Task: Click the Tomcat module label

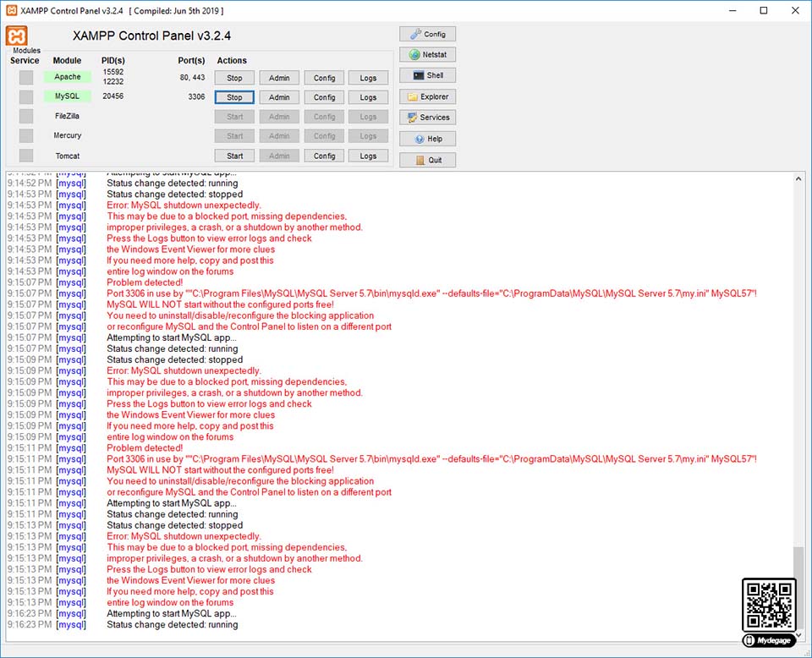Action: point(68,156)
